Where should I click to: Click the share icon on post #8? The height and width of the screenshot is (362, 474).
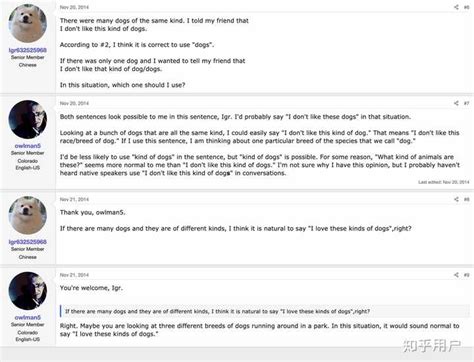tap(456, 199)
